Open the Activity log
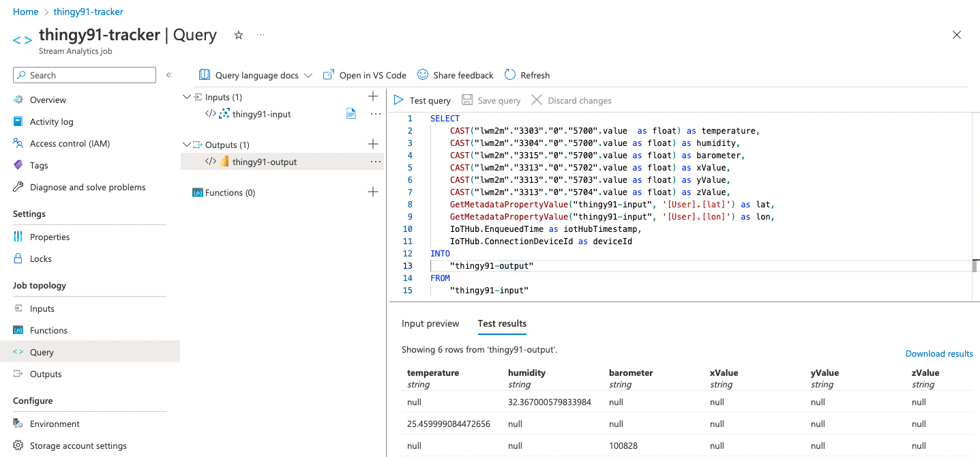Screen dimensions: 980x457 click(x=51, y=121)
